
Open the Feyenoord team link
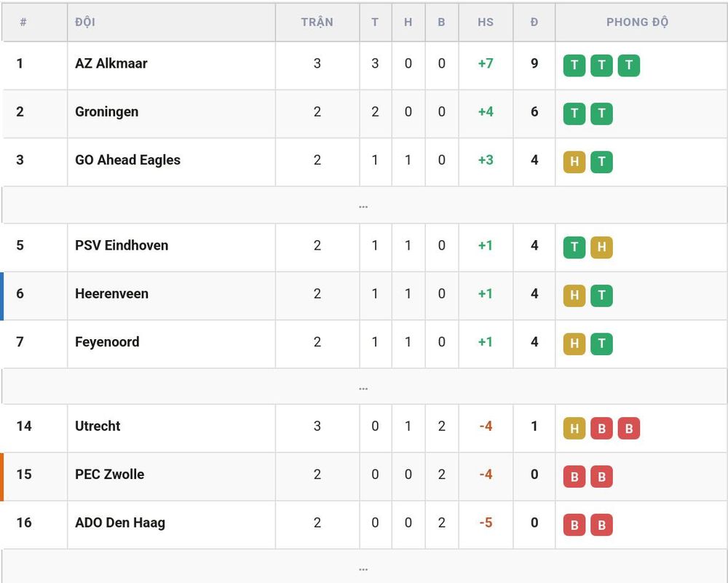click(107, 342)
